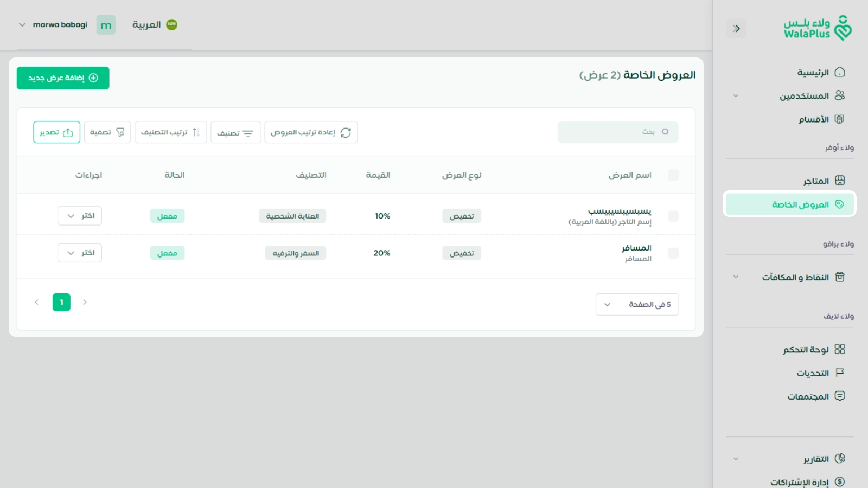868x488 pixels.
Task: Collapse the sidebar with double-arrow icon
Action: click(x=736, y=29)
